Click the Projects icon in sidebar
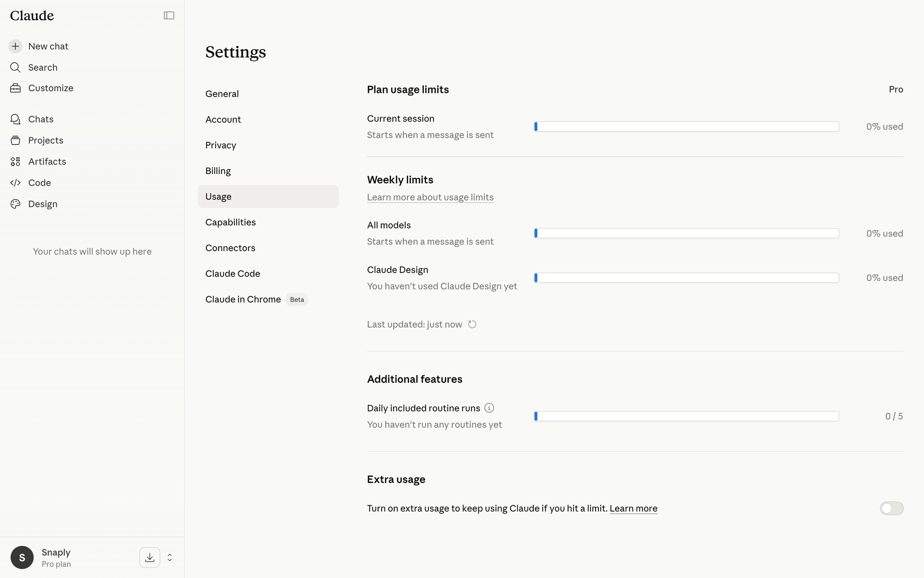 15,140
